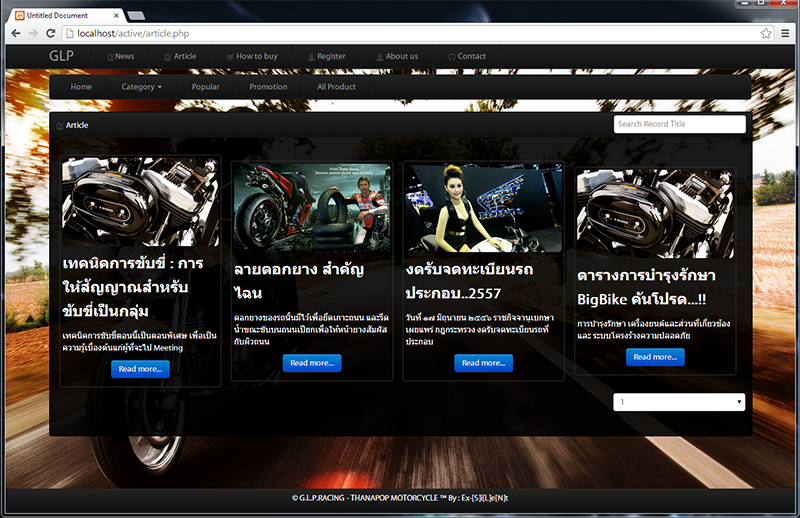Open the Contact page

[x=467, y=56]
